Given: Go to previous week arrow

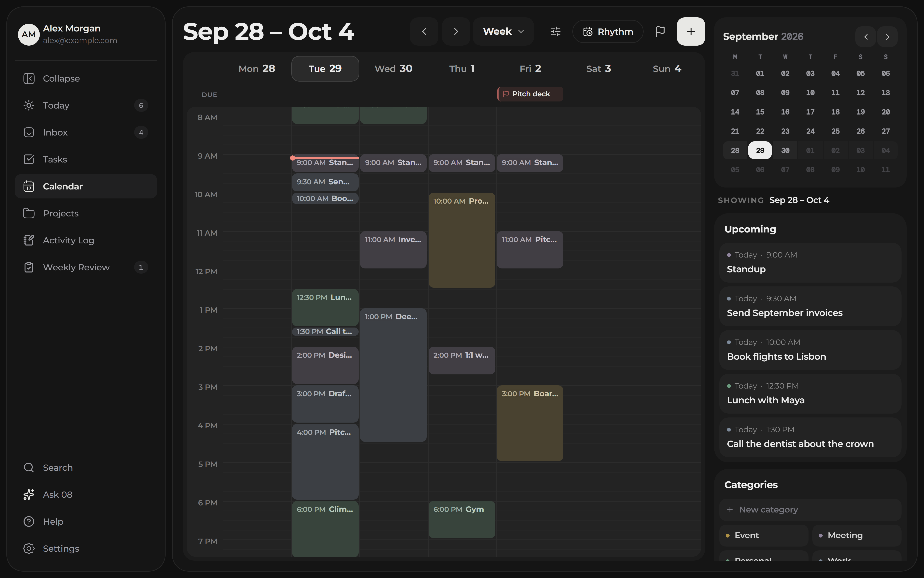Looking at the screenshot, I should (x=424, y=31).
